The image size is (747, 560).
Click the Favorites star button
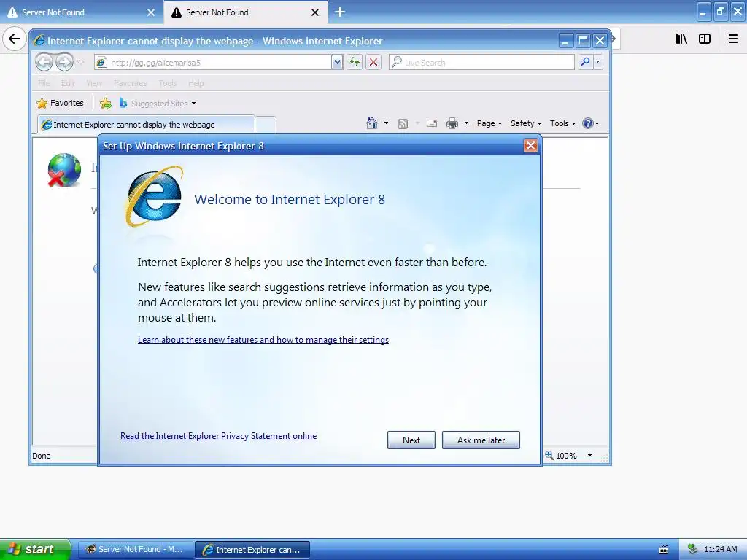point(61,103)
